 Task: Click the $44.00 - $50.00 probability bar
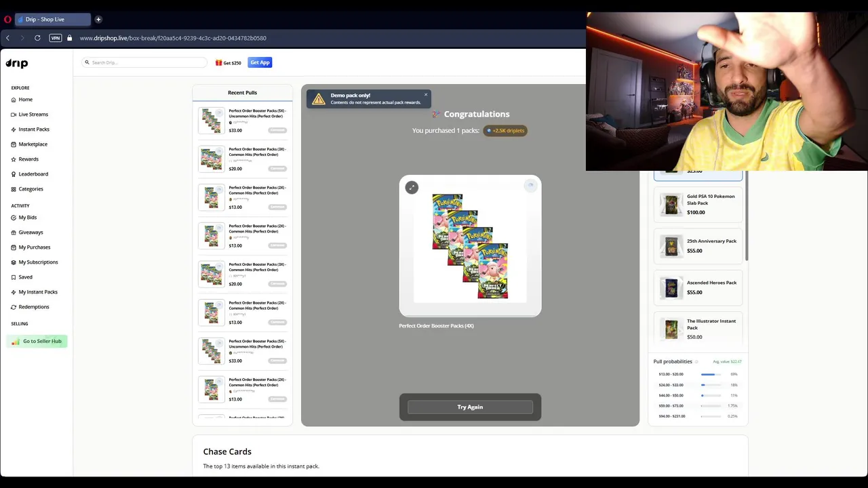(711, 395)
